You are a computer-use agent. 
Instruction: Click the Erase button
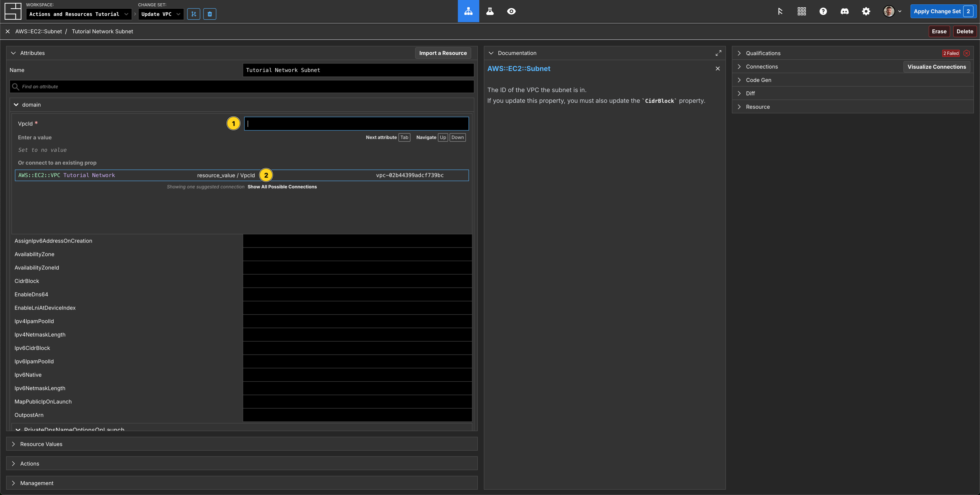pos(939,31)
